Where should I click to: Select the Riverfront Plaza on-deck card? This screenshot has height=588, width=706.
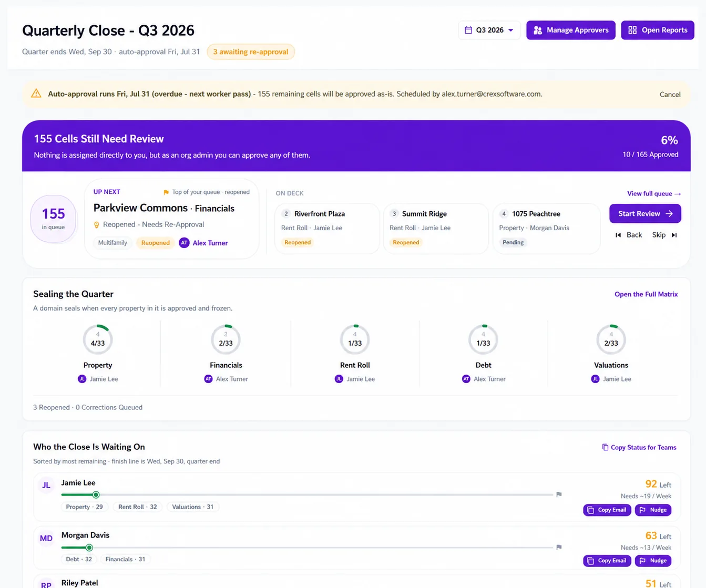tap(327, 229)
